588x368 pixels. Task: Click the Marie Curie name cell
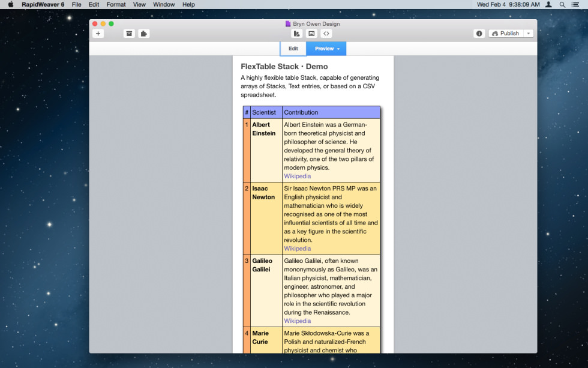tap(266, 340)
